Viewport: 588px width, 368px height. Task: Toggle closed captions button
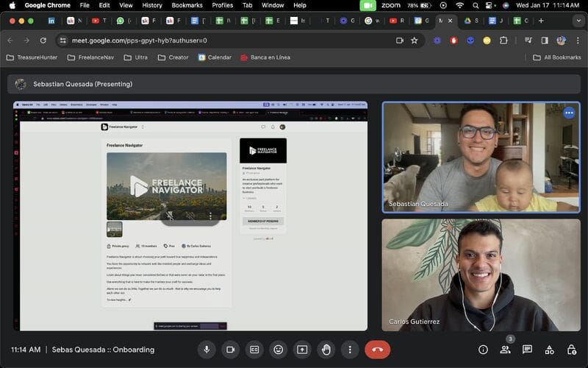click(x=254, y=350)
